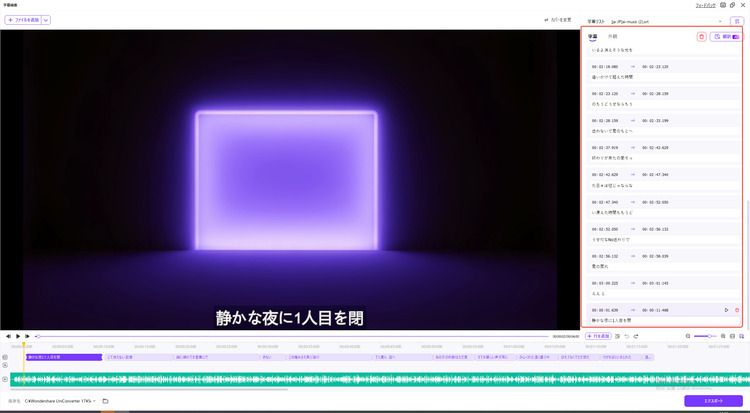The width and height of the screenshot is (750, 413).
Task: Play the subtitle entry starting 00:00:01.420
Action: tap(726, 310)
